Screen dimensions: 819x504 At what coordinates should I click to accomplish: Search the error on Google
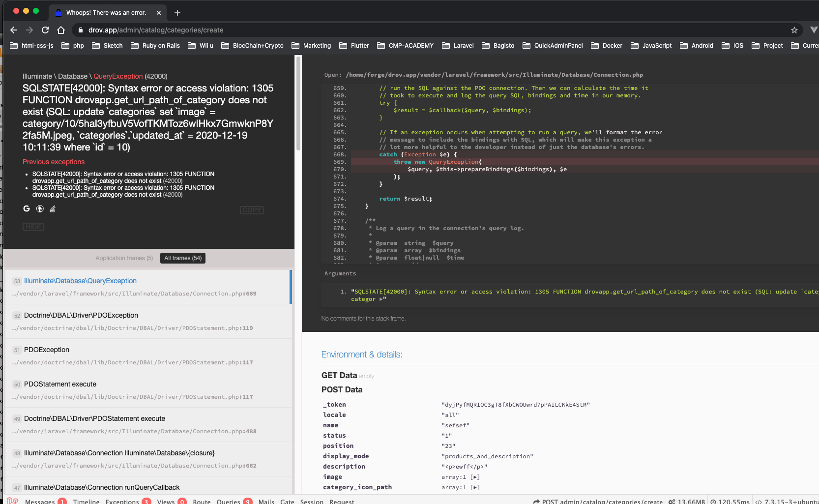[x=27, y=209]
